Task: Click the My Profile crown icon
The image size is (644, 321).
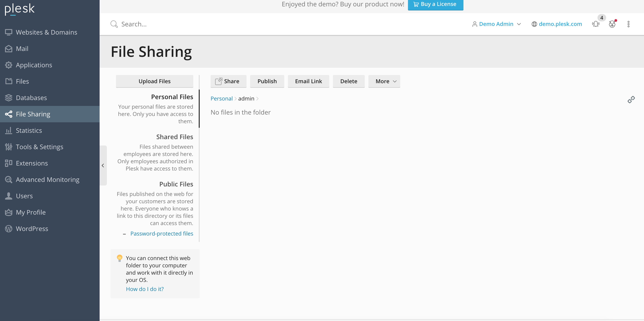Action: tap(8, 212)
